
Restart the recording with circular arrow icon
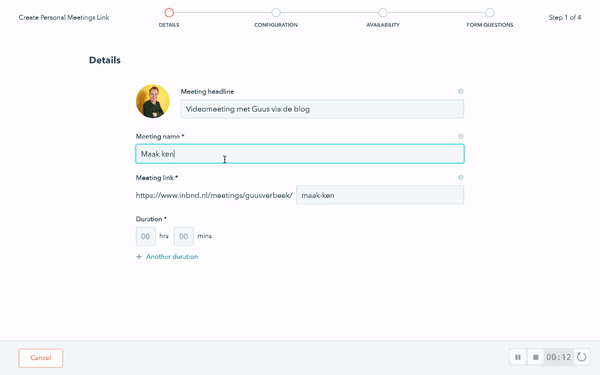click(x=582, y=357)
